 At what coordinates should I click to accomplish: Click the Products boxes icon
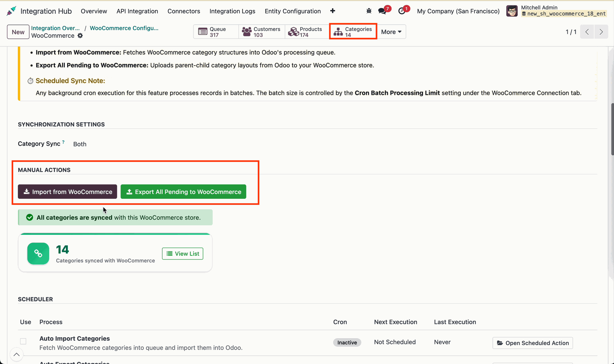(x=293, y=32)
